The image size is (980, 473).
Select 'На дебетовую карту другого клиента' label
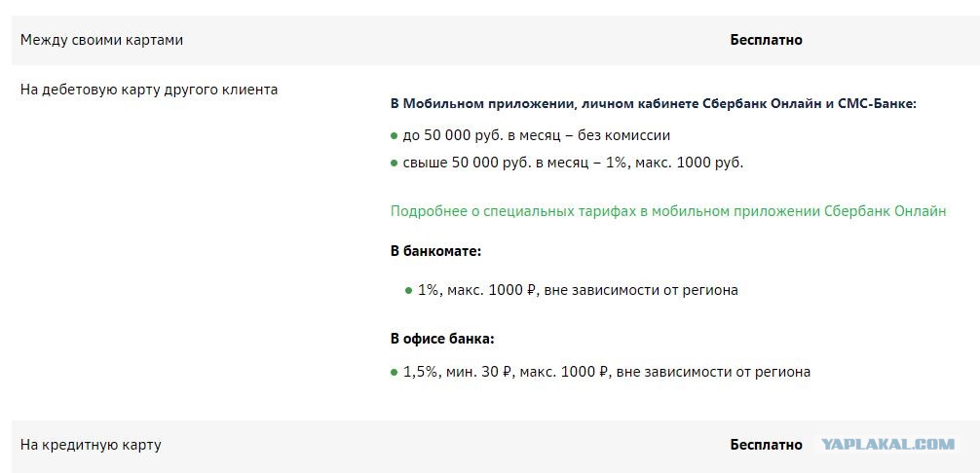click(149, 90)
